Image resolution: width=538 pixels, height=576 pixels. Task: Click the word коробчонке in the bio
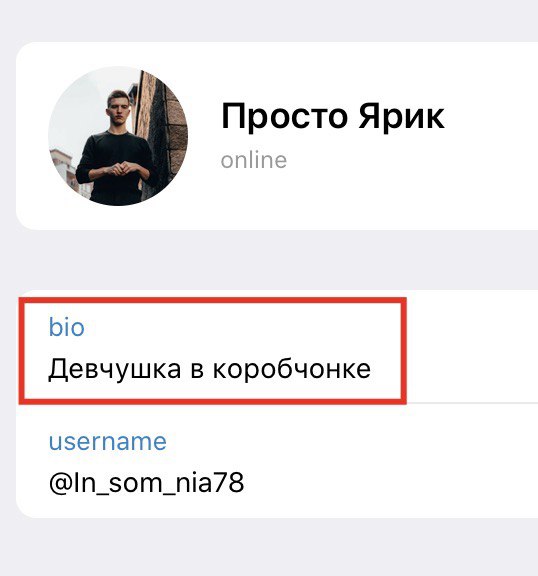292,368
